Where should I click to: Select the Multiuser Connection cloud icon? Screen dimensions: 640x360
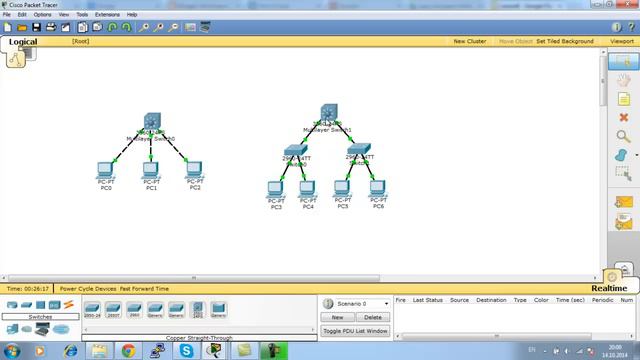(61, 329)
